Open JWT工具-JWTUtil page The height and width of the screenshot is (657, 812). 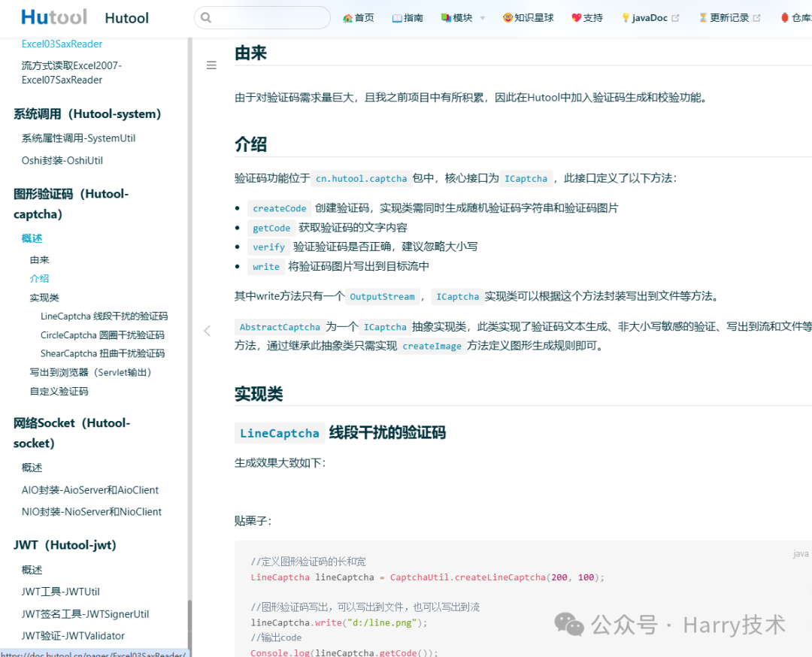[x=61, y=592]
